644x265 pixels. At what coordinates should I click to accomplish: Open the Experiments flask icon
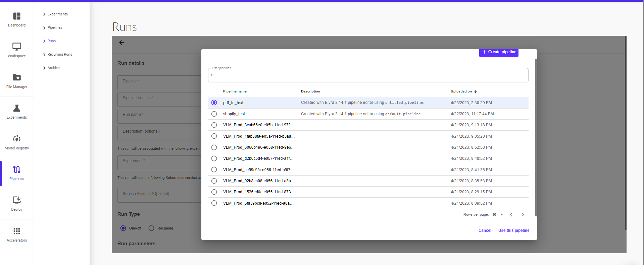pos(17,108)
